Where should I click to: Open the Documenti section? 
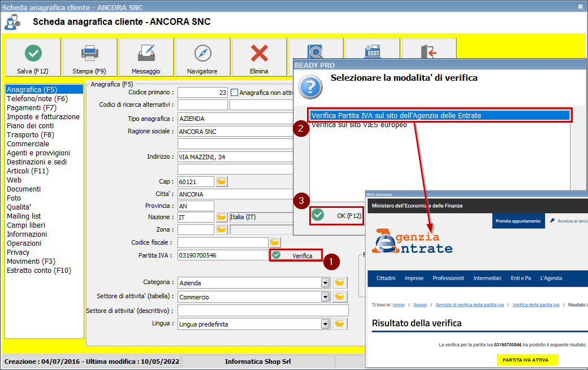click(x=24, y=189)
